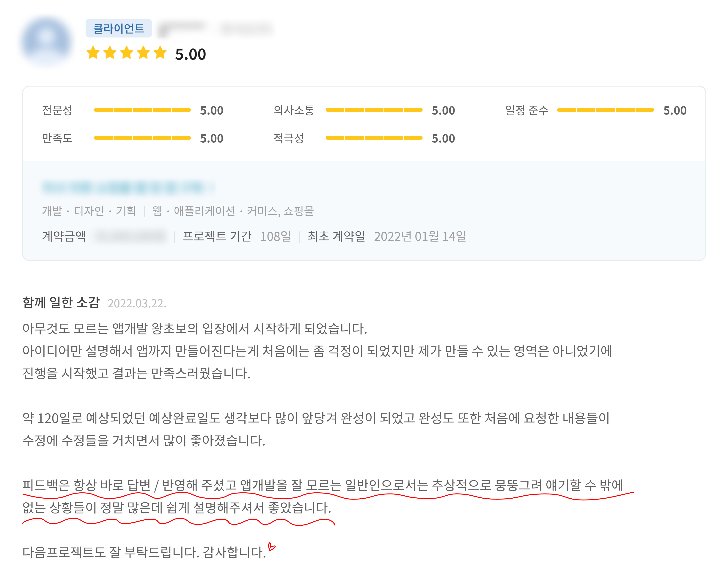This screenshot has width=728, height=584.
Task: Click the 함께 일한 소감 heading
Action: pos(61,302)
